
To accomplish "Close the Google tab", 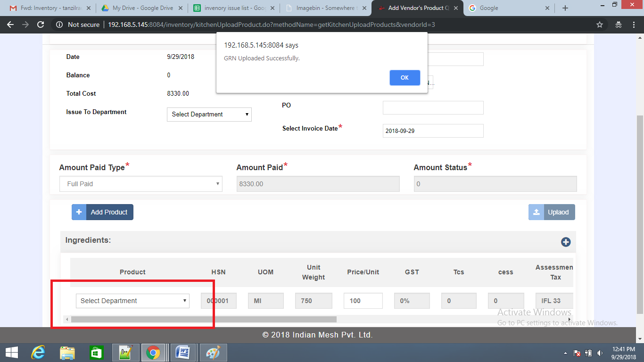I will pyautogui.click(x=547, y=8).
